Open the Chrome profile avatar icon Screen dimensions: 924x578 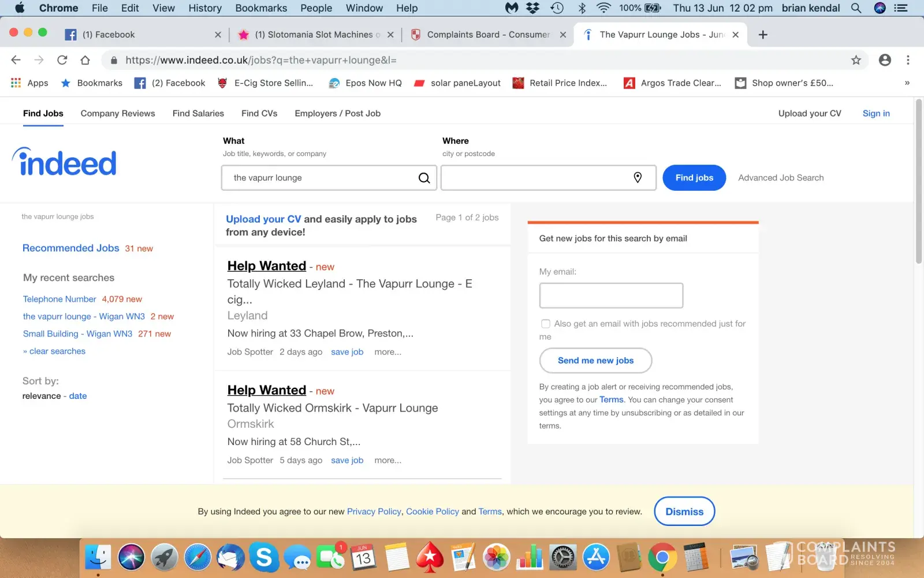(884, 60)
